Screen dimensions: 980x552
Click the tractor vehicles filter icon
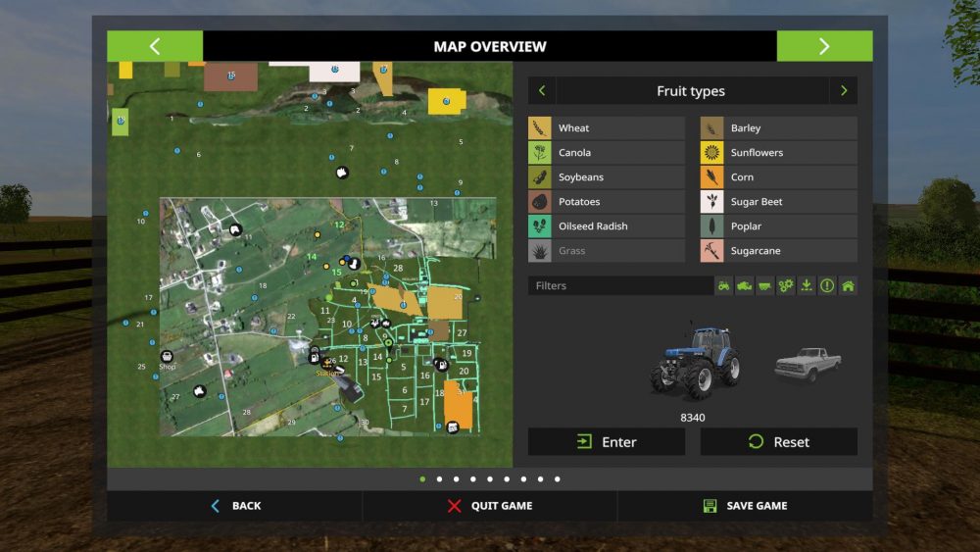click(x=724, y=285)
